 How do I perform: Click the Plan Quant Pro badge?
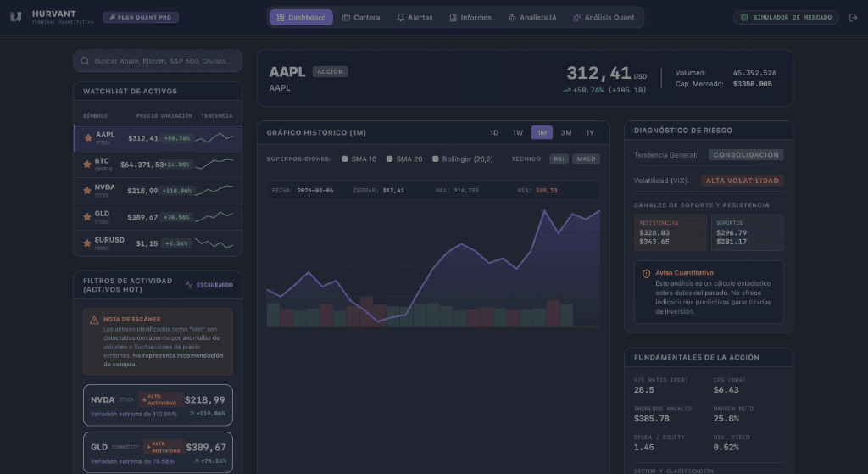click(x=141, y=18)
